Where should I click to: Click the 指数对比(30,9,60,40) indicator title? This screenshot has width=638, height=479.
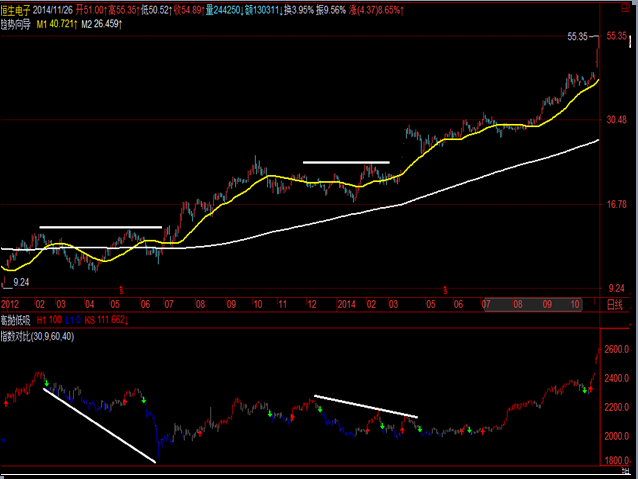(x=37, y=336)
